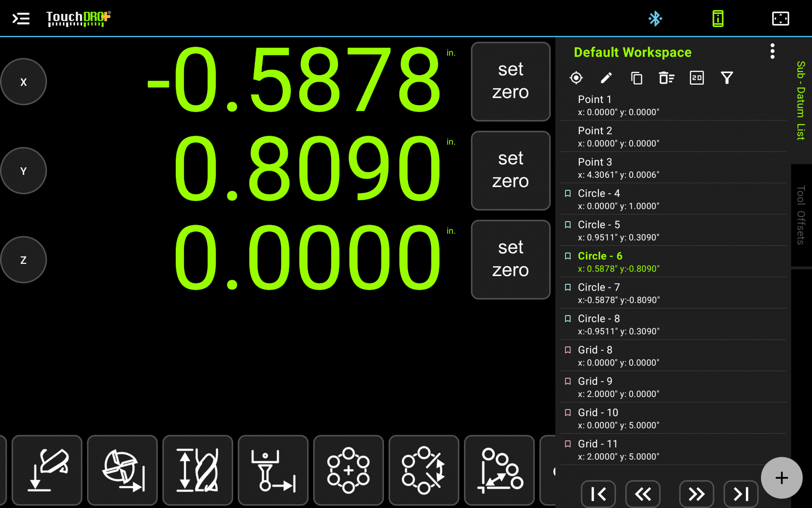Tap the TouchDRO logo
This screenshot has height=508, width=812.
click(x=79, y=19)
